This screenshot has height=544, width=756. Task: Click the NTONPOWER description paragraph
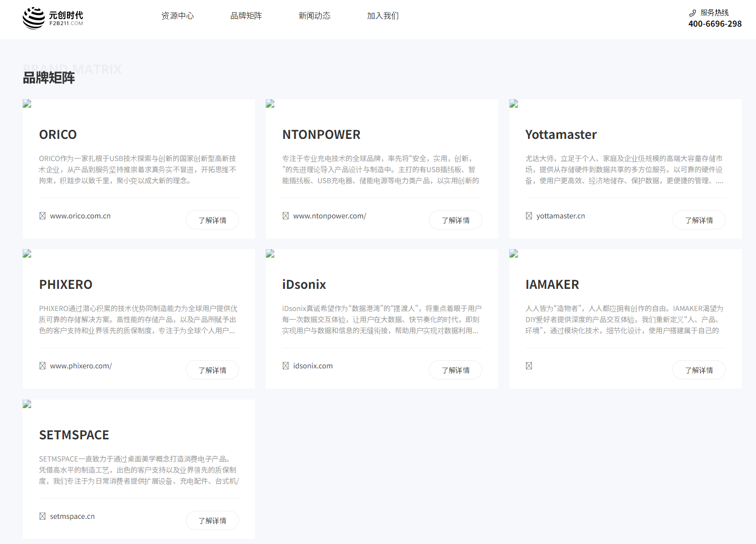382,170
